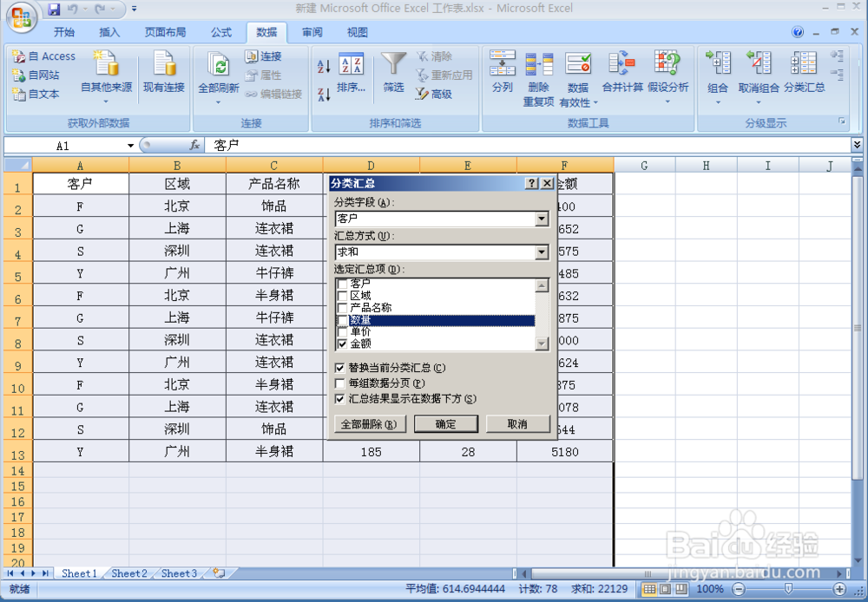The width and height of the screenshot is (868, 602).
Task: Confirm subtotal with 确定 button
Action: pyautogui.click(x=445, y=424)
